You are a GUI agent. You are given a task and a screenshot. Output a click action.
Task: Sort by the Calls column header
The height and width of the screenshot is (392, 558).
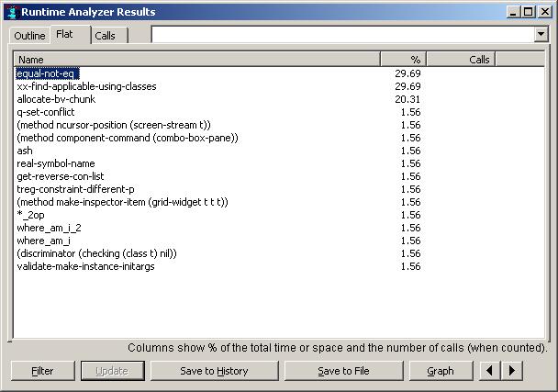[x=461, y=60]
